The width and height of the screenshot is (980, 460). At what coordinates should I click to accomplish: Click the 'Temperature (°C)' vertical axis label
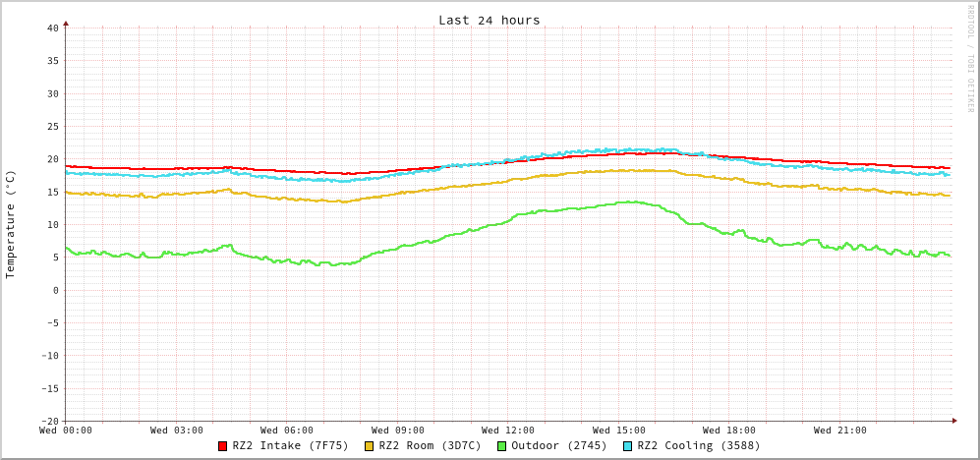(11, 224)
